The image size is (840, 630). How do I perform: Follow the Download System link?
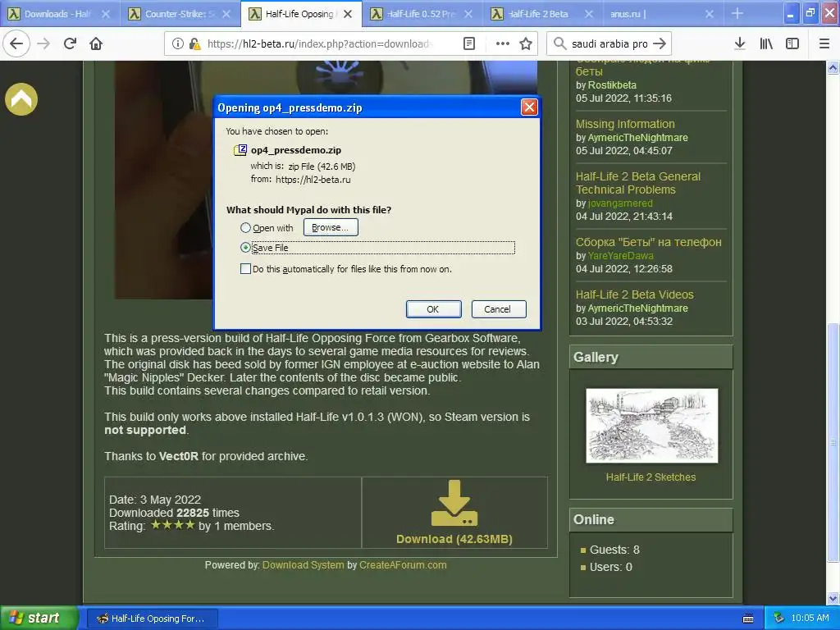pos(304,564)
